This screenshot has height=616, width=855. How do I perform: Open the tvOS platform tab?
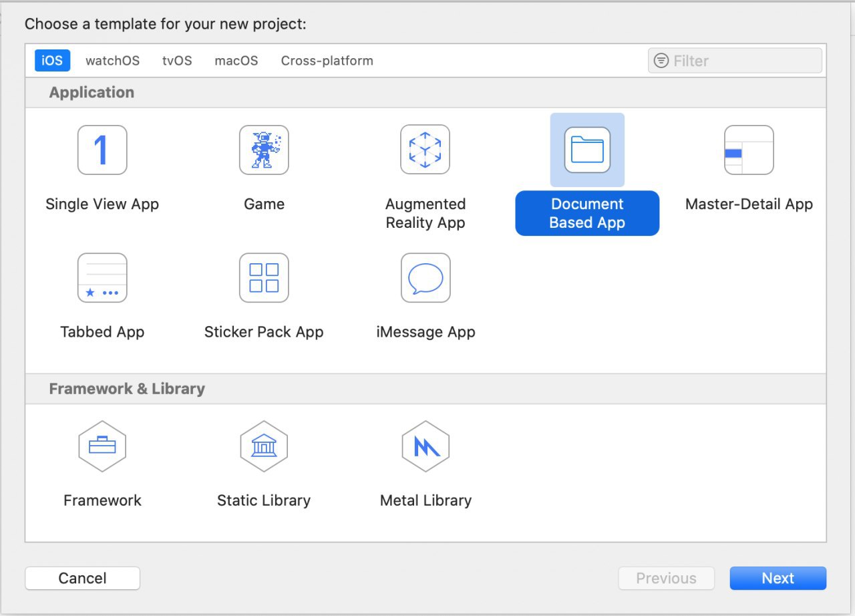pyautogui.click(x=177, y=61)
